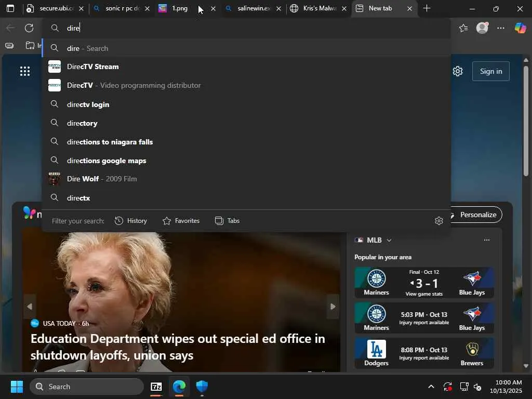Open the Copilot icon

click(520, 28)
